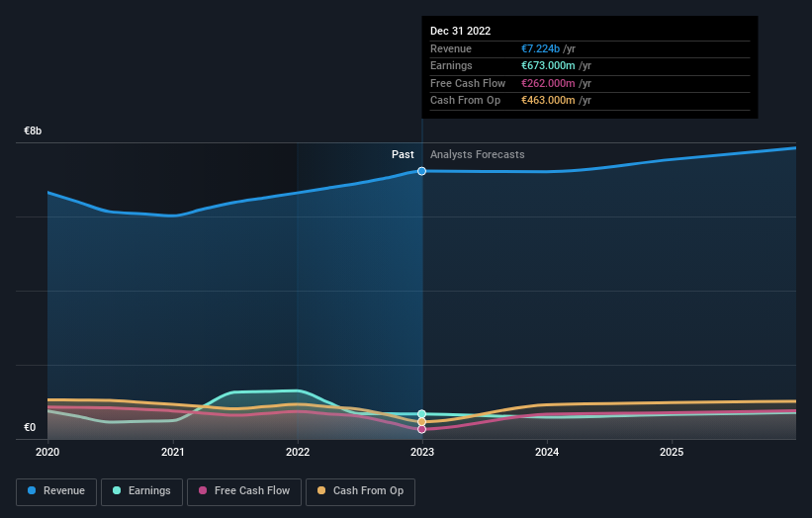Viewport: 812px width, 518px height.
Task: Click the €463.000m cash from op value
Action: point(548,101)
